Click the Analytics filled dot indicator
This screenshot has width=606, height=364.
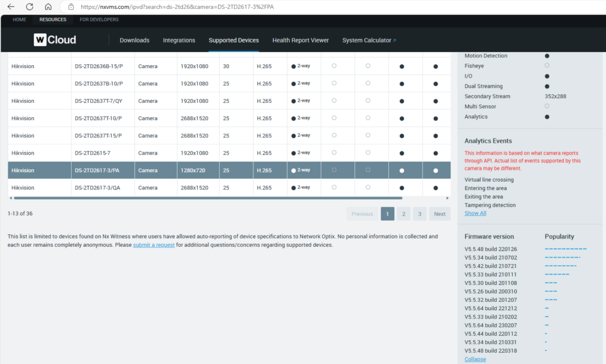(547, 117)
